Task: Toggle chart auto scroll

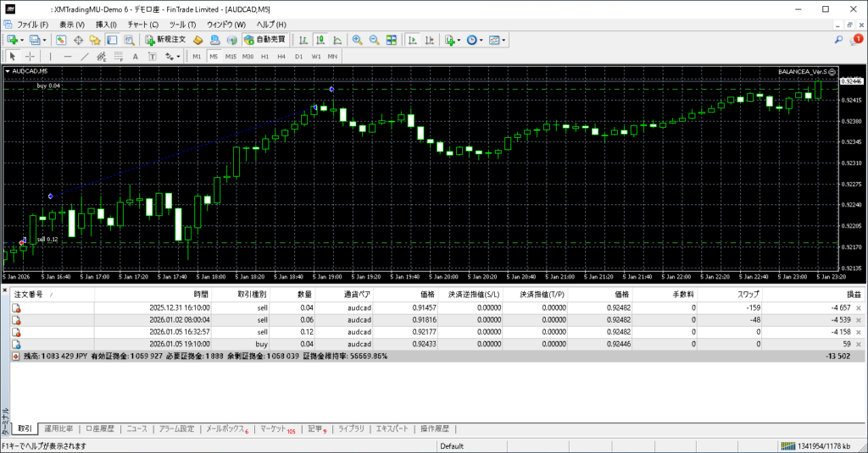Action: tap(411, 40)
